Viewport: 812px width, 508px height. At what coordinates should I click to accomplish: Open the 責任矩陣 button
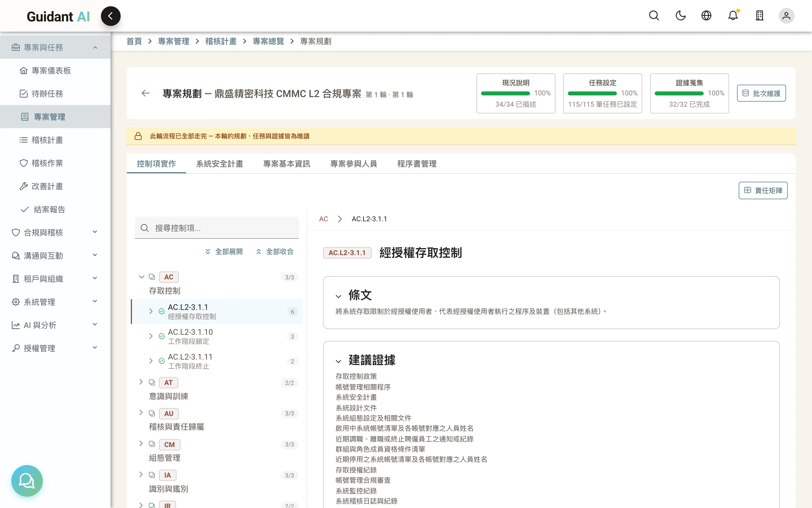click(x=763, y=190)
